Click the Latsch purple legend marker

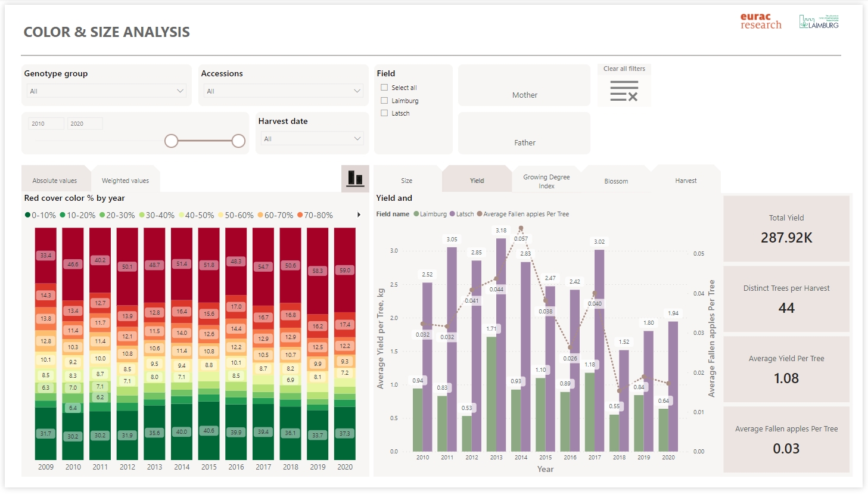click(x=453, y=214)
